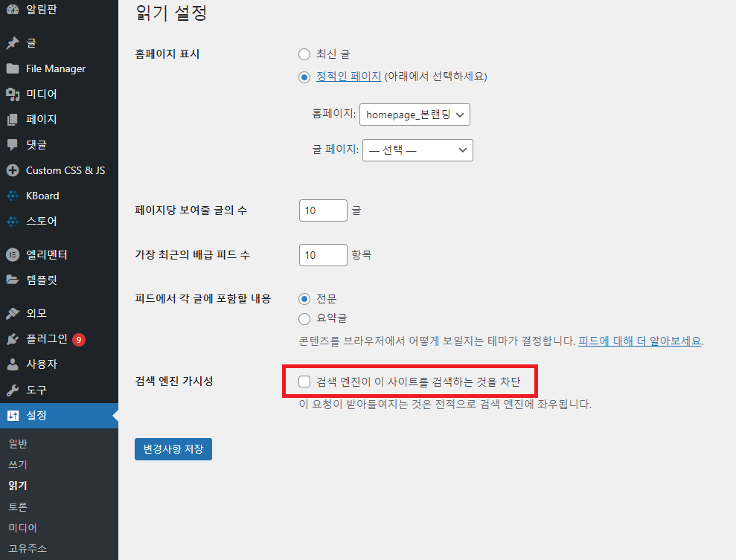736x560 pixels.
Task: Open the 쓰기 settings submenu item
Action: [18, 465]
